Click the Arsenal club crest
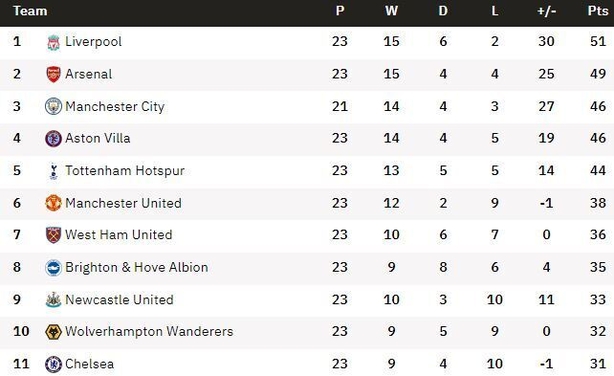This screenshot has width=614, height=376. click(53, 74)
